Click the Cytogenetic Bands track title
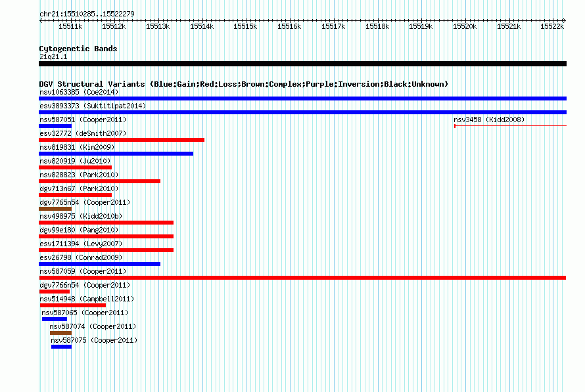 tap(78, 49)
